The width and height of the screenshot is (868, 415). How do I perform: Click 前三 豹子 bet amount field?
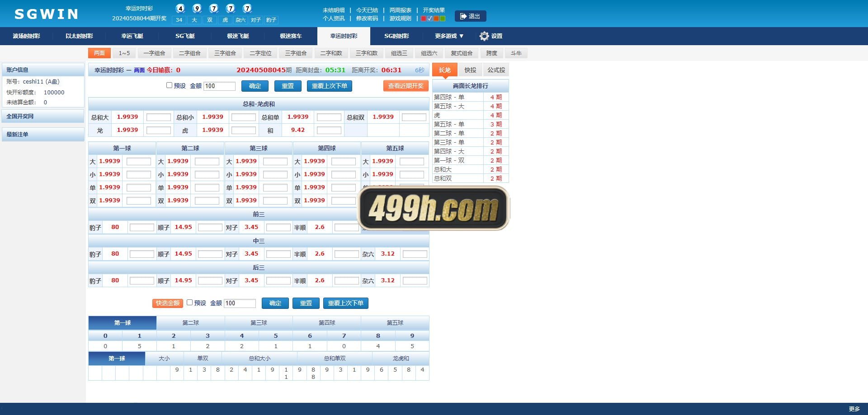tap(142, 228)
